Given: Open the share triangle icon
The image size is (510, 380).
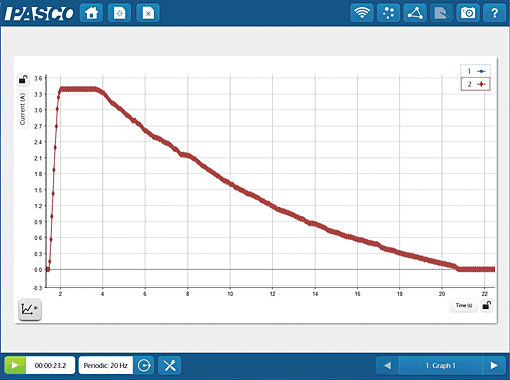Looking at the screenshot, I should pyautogui.click(x=415, y=13).
